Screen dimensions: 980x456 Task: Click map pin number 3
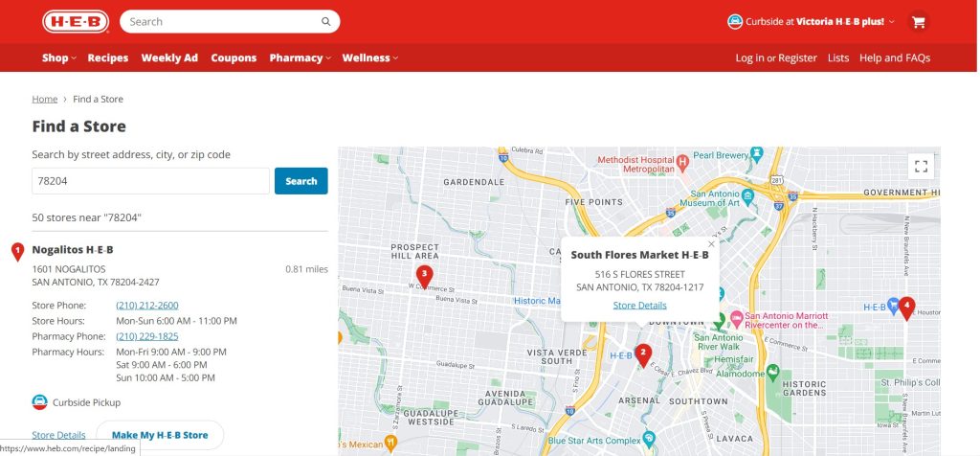click(424, 275)
